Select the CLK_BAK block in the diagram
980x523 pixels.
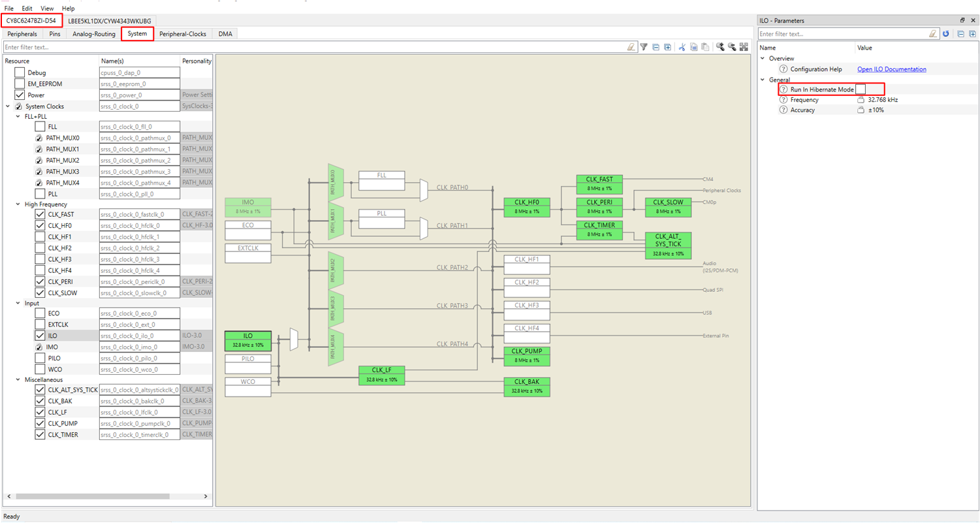coord(526,386)
